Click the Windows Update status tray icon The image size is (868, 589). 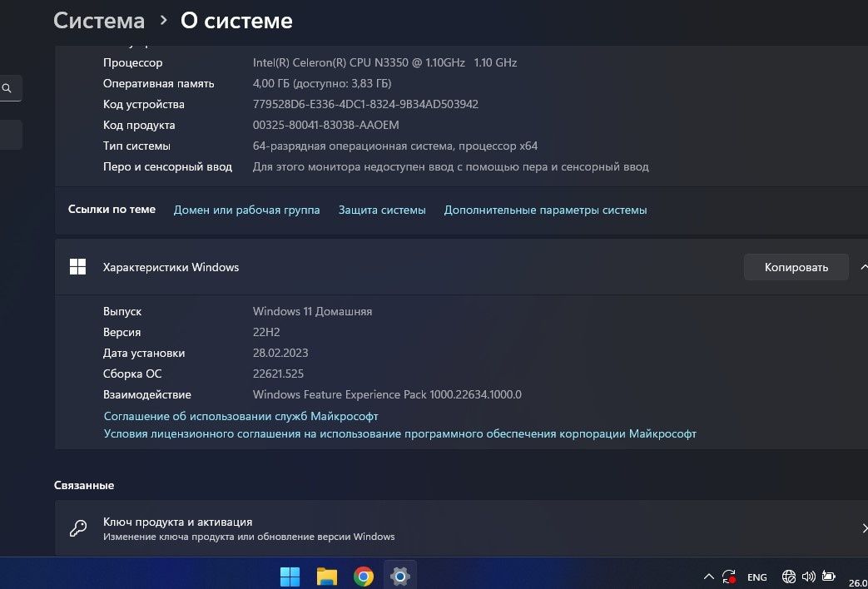click(x=729, y=577)
